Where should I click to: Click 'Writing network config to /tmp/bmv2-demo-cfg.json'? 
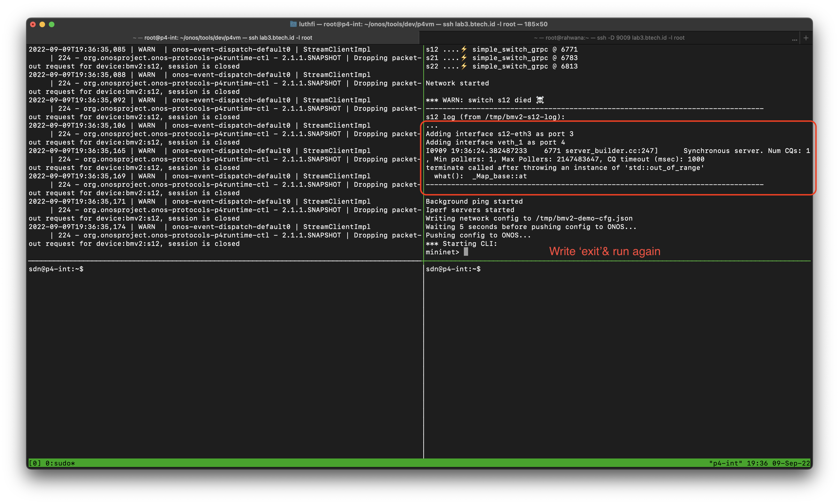pos(529,218)
